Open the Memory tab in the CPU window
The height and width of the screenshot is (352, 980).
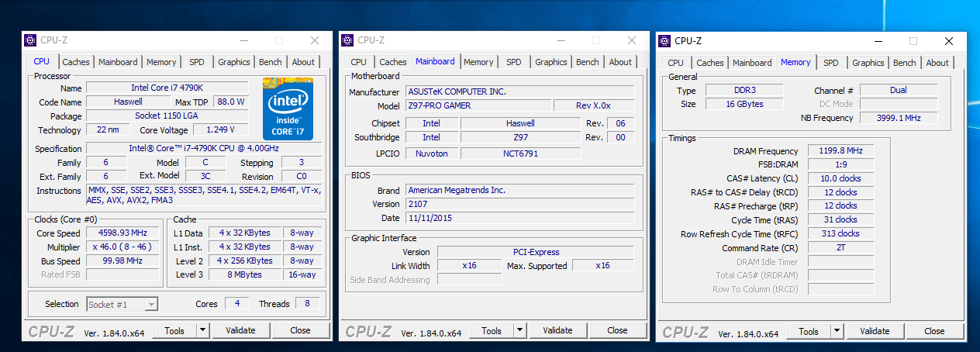coord(161,62)
